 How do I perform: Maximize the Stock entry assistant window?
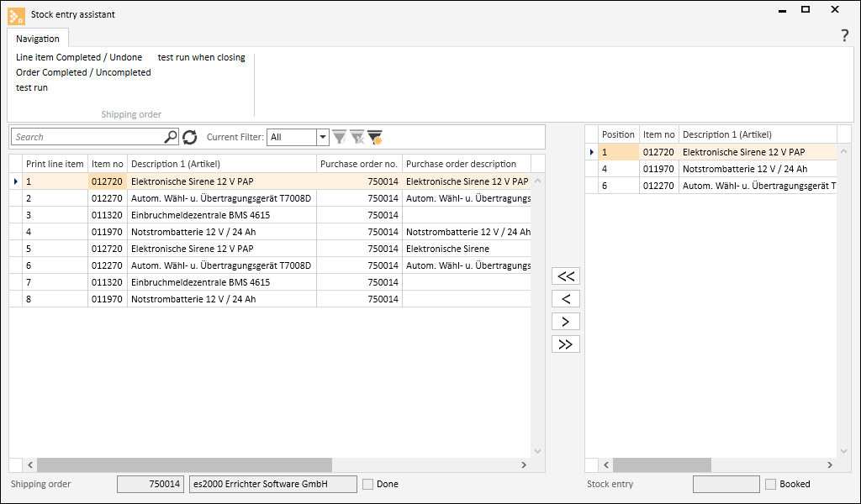806,9
